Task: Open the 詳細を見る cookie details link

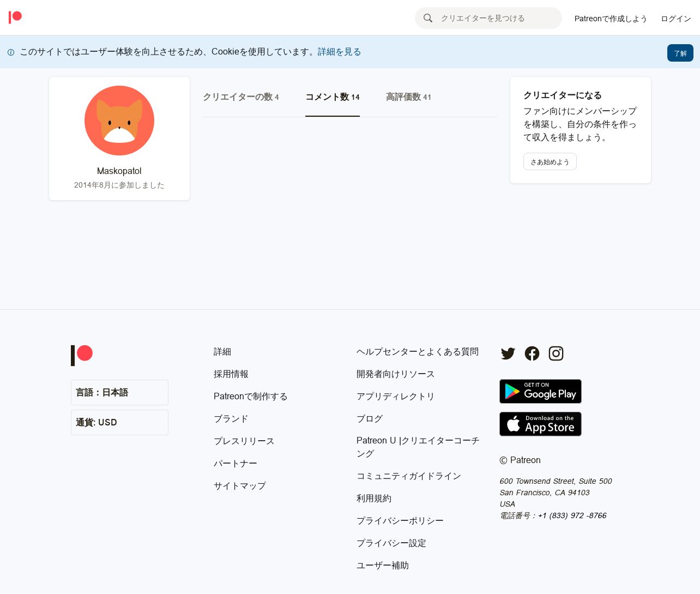Action: point(339,52)
